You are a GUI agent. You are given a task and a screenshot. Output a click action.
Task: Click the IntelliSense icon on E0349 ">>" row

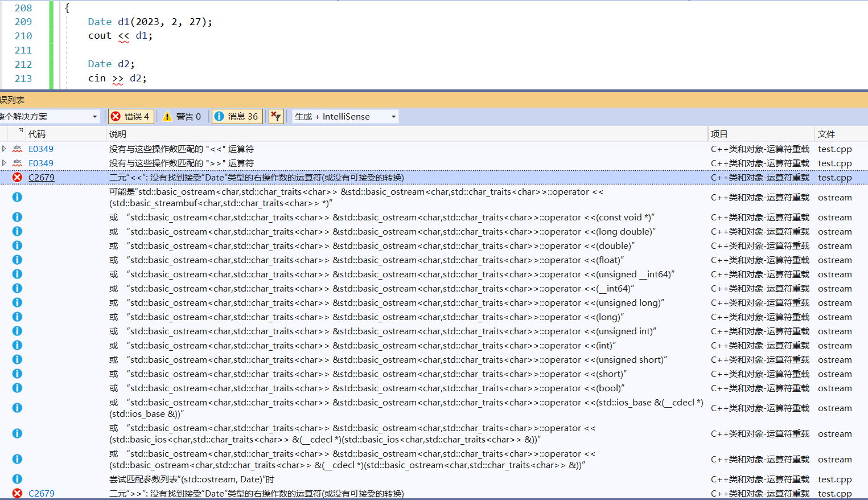[18, 163]
